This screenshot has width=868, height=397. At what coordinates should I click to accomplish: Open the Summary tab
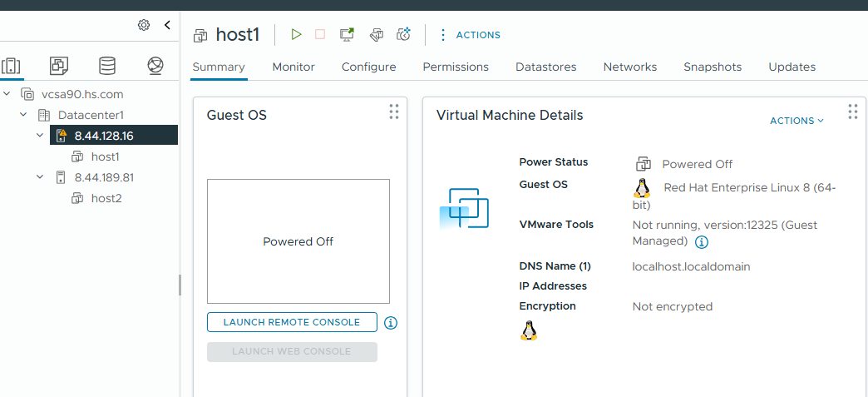[x=219, y=67]
